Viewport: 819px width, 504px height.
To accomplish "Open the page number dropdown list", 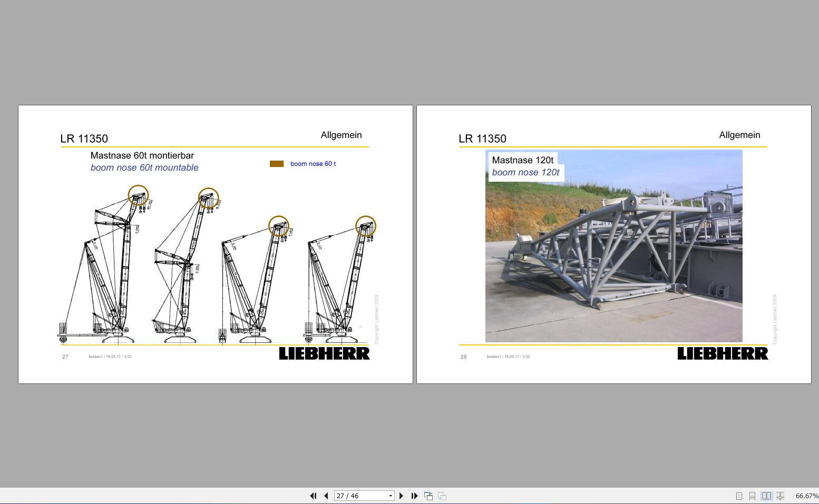I will 390,496.
